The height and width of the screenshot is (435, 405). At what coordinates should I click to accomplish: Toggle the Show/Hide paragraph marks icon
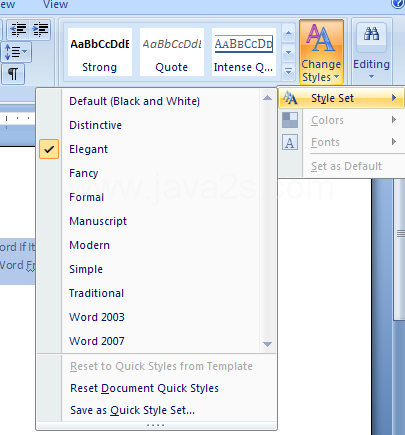point(13,74)
